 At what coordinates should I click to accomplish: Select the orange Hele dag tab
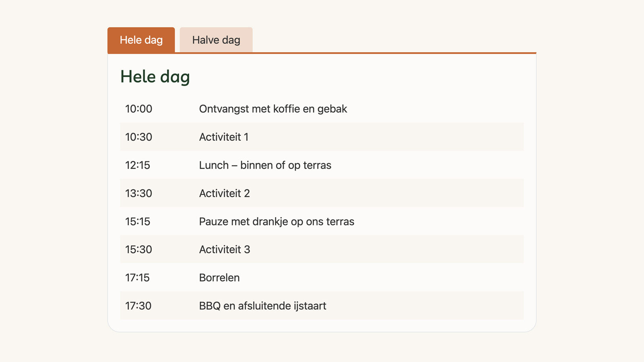pos(141,40)
